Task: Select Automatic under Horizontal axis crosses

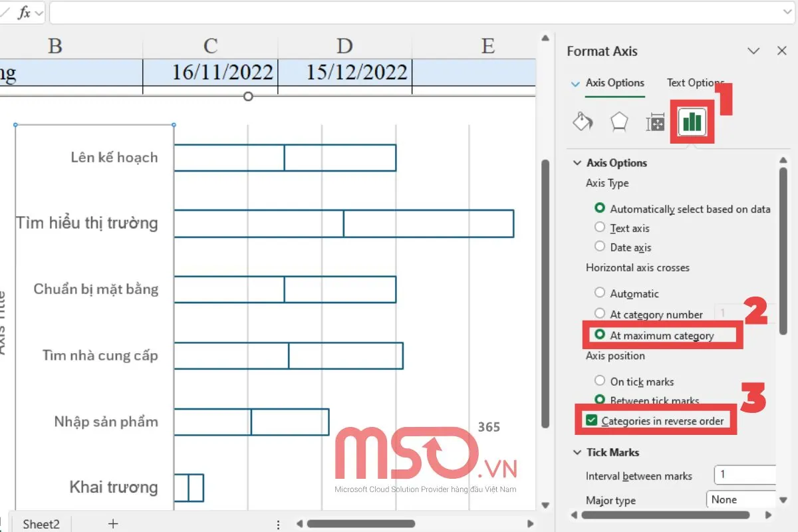Action: pyautogui.click(x=600, y=293)
